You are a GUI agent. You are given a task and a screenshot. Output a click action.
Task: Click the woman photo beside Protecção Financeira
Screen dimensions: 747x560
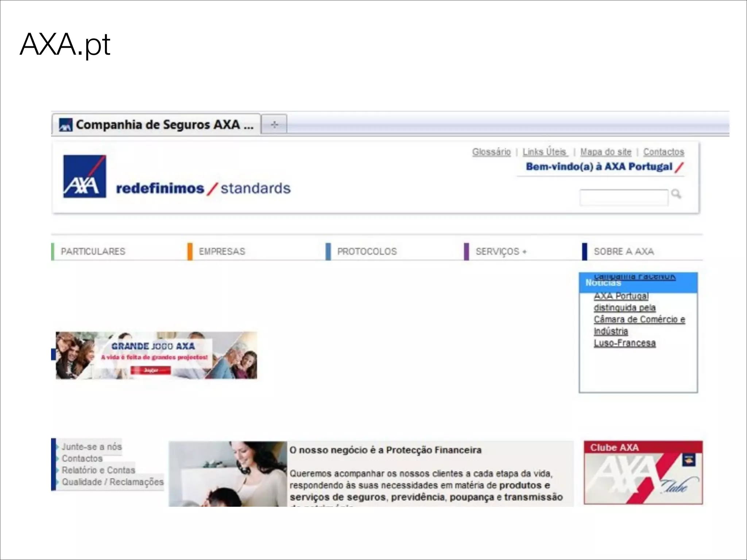(x=228, y=474)
